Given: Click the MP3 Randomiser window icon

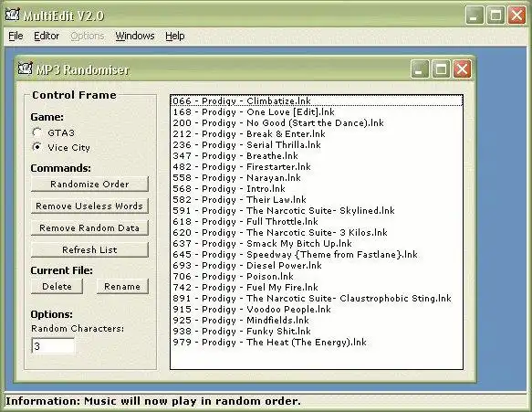Looking at the screenshot, I should [x=26, y=69].
